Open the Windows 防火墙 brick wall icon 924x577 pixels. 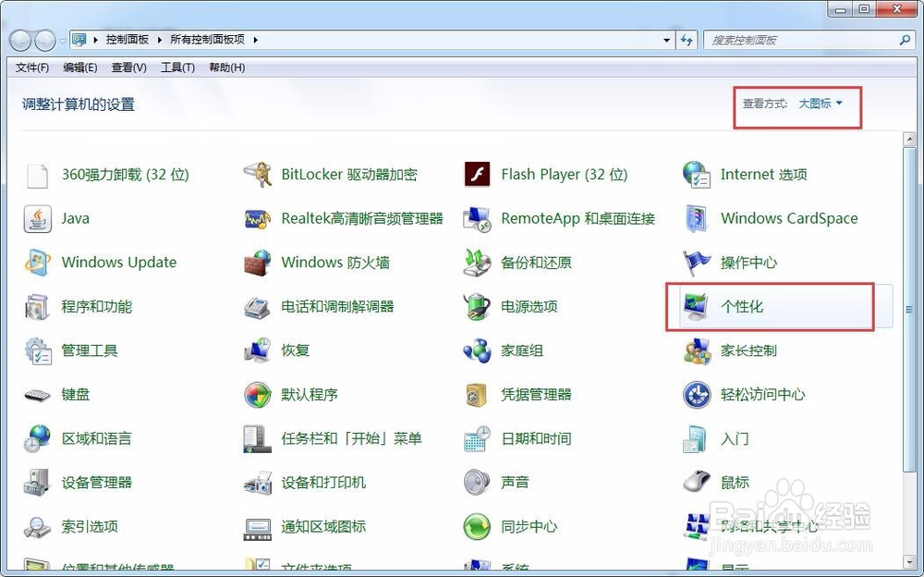click(258, 263)
